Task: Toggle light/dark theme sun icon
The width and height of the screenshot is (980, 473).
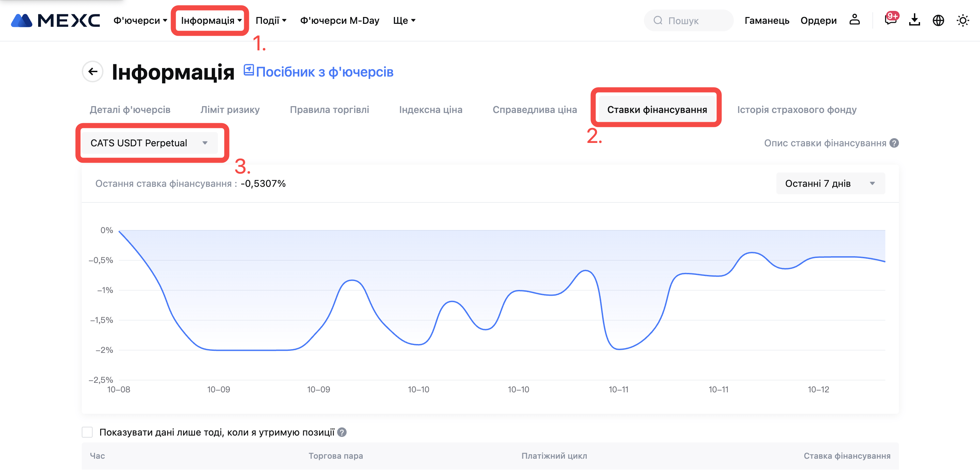Action: pyautogui.click(x=963, y=20)
